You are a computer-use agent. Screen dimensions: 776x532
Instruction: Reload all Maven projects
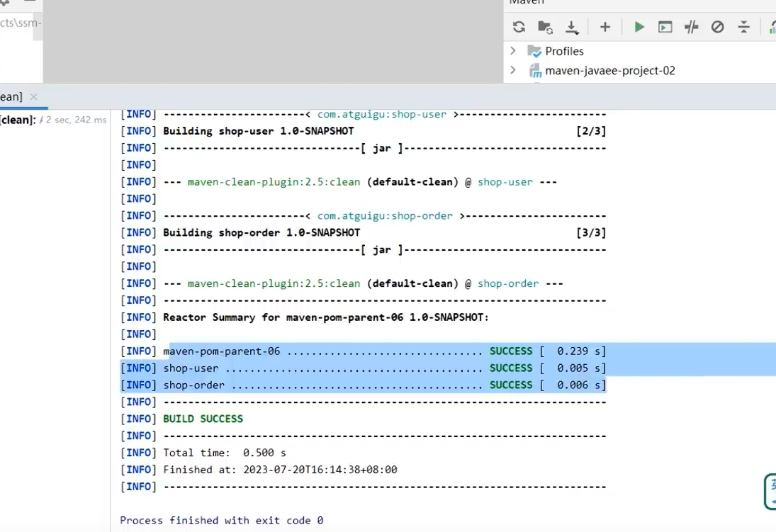[519, 27]
